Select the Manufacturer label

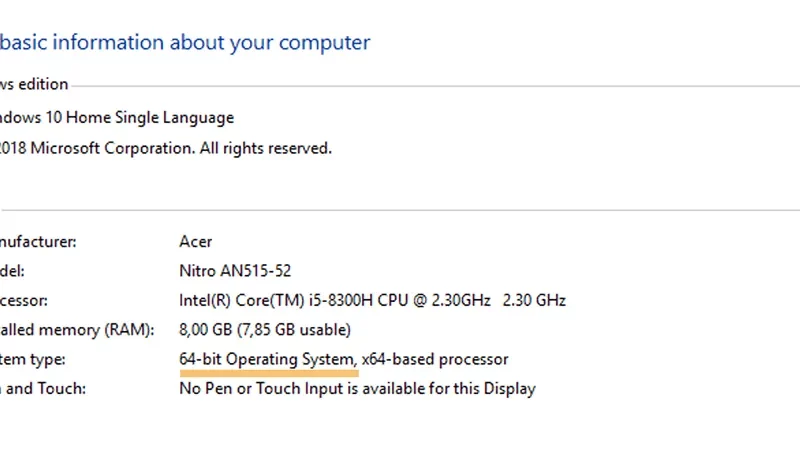coord(38,242)
